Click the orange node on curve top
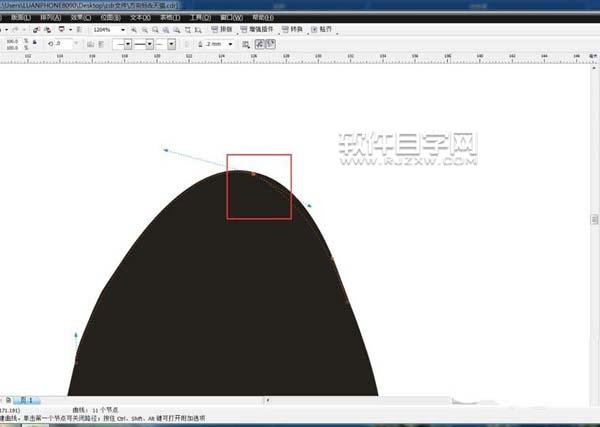This screenshot has width=600, height=427. coord(253,174)
